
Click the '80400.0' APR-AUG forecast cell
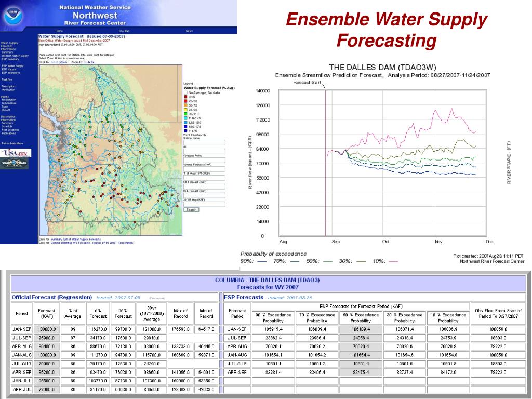(46, 347)
